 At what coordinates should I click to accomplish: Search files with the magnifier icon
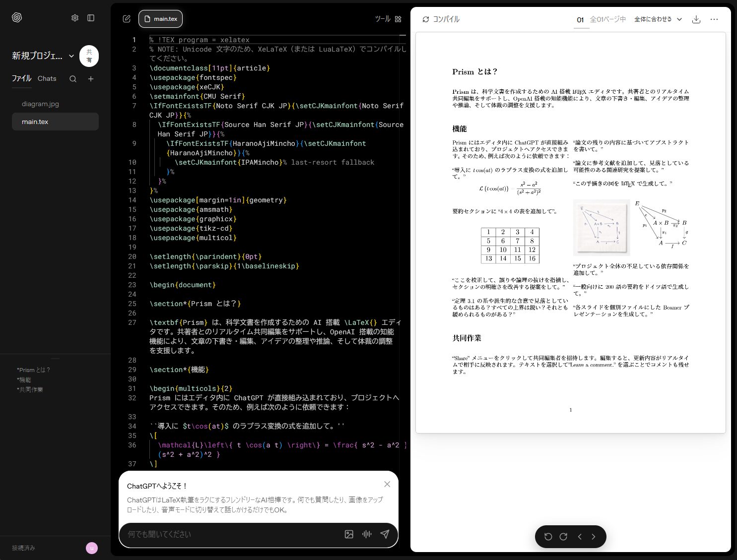point(72,79)
